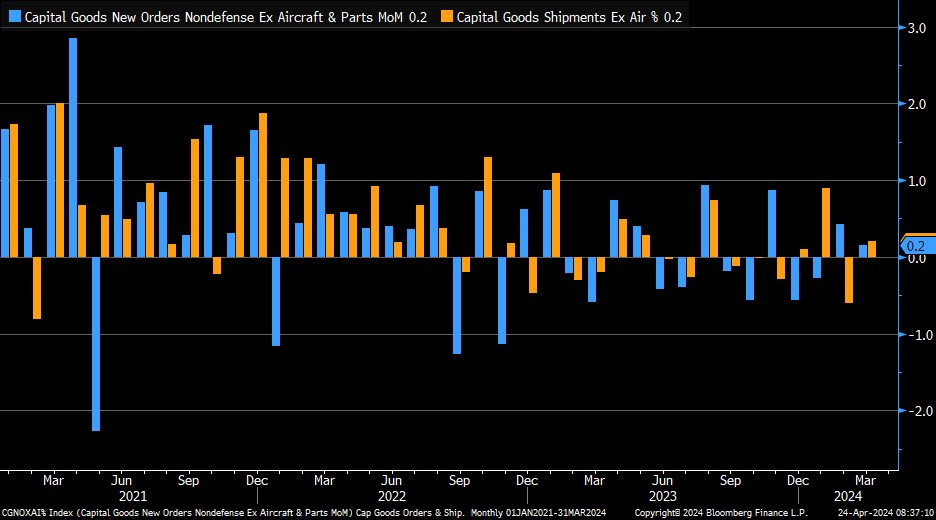Select the 0.2 last-value marker on right axis

click(916, 245)
